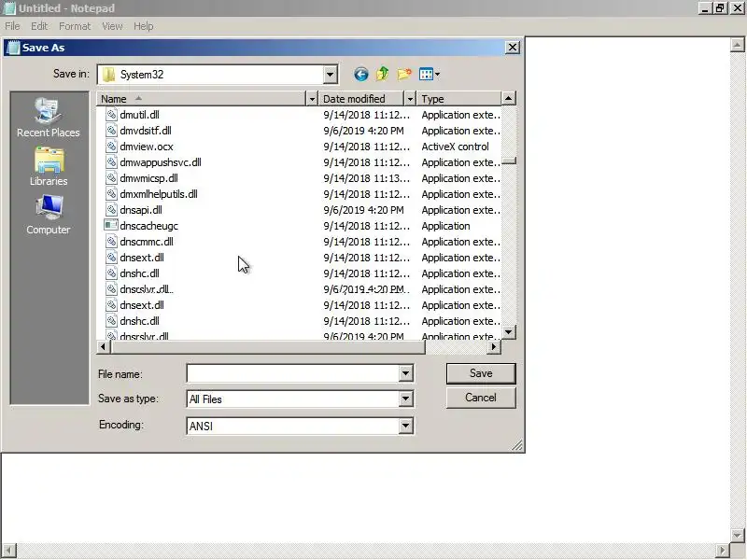Click the file list scroll right arrow
This screenshot has width=747, height=560.
pos(494,347)
